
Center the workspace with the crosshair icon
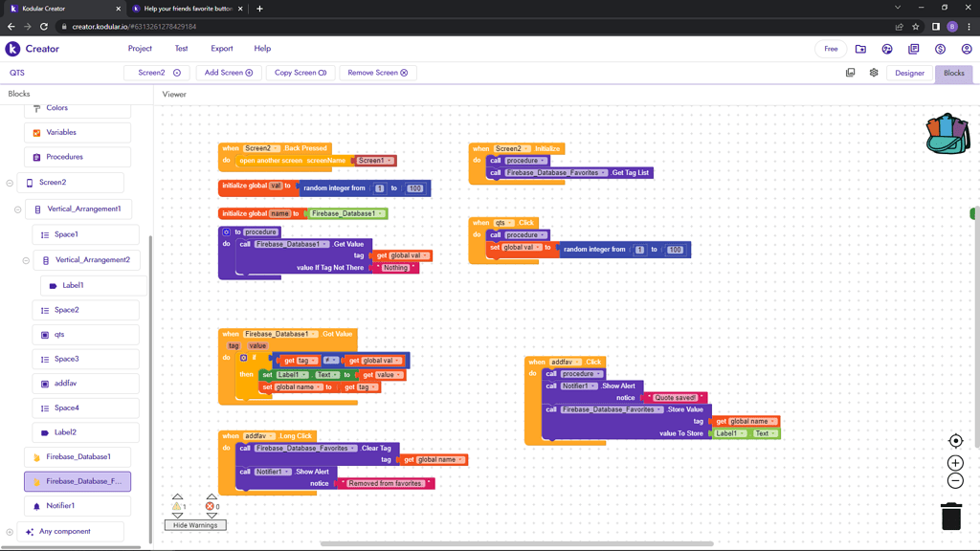click(x=954, y=441)
